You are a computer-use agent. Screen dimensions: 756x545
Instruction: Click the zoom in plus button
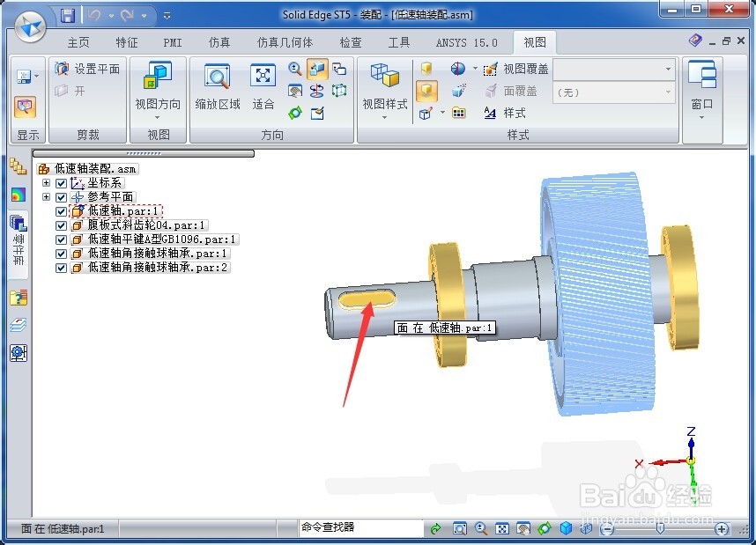(x=722, y=529)
